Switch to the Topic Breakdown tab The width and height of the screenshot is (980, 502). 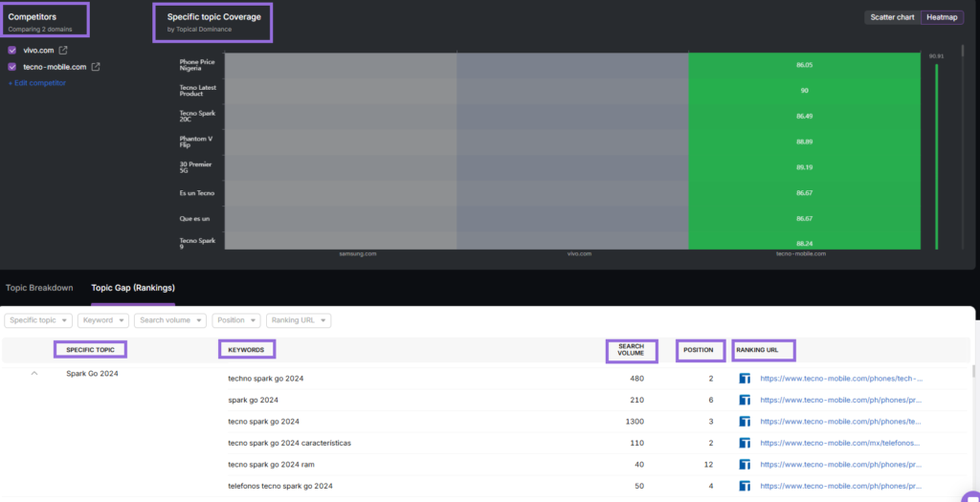click(39, 288)
